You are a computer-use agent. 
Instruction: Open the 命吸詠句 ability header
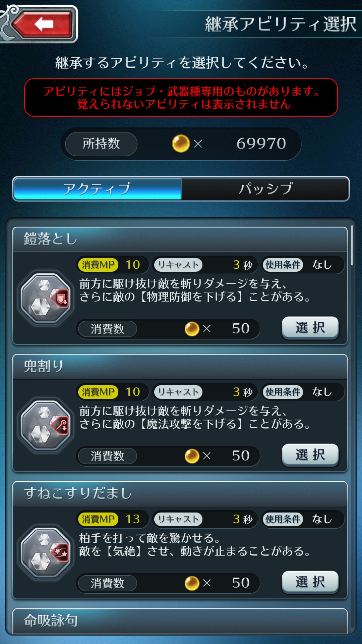[180, 621]
